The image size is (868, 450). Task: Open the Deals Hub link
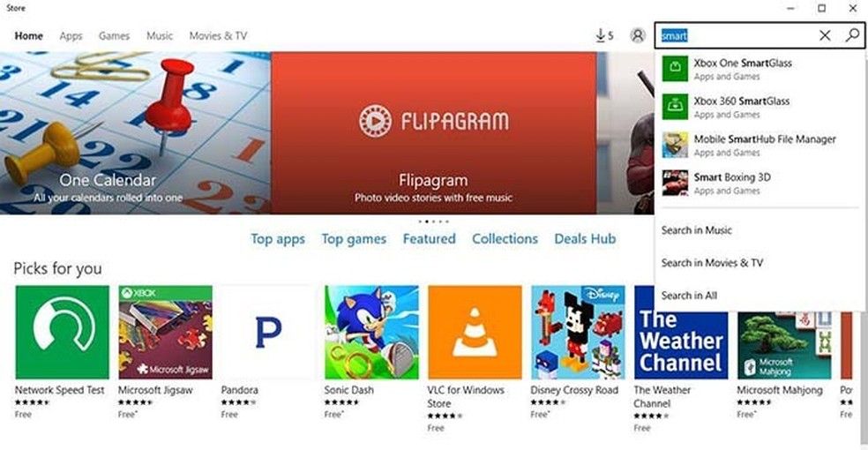pyautogui.click(x=585, y=239)
